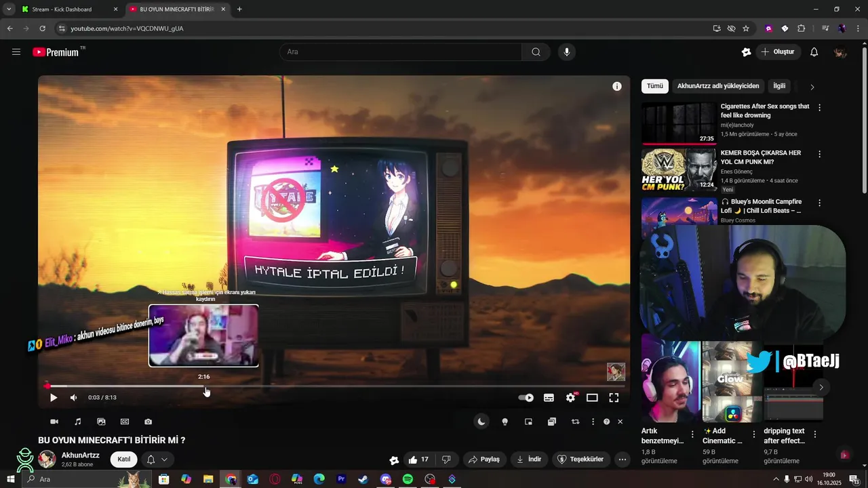Image resolution: width=868 pixels, height=488 pixels.
Task: Open options for Bluey's Moonlit Campfire video
Action: coord(819,203)
